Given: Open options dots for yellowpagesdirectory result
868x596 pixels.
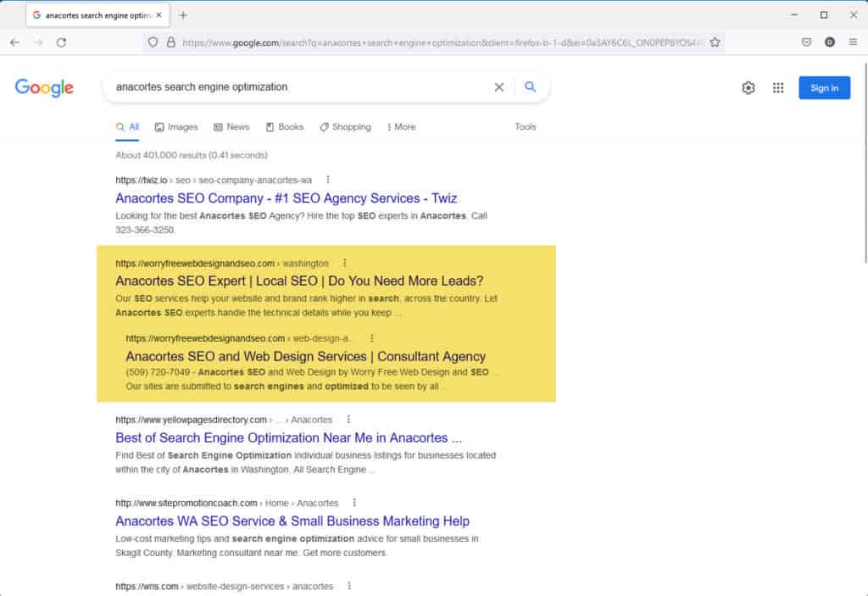Looking at the screenshot, I should pos(348,420).
